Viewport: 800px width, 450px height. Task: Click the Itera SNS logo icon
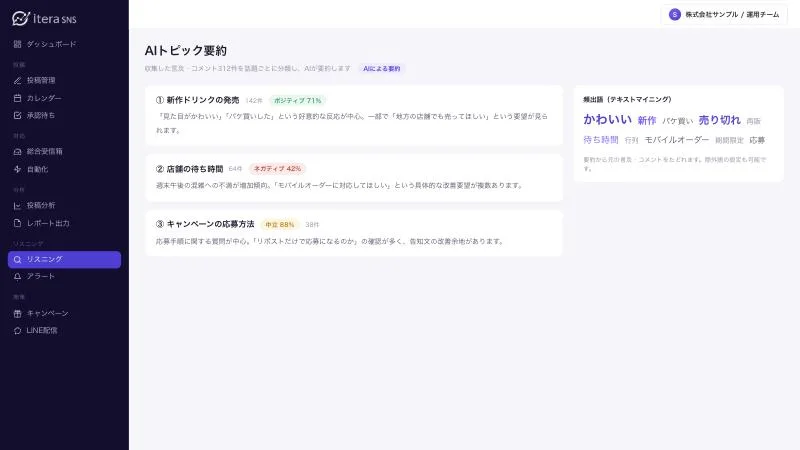(x=20, y=18)
